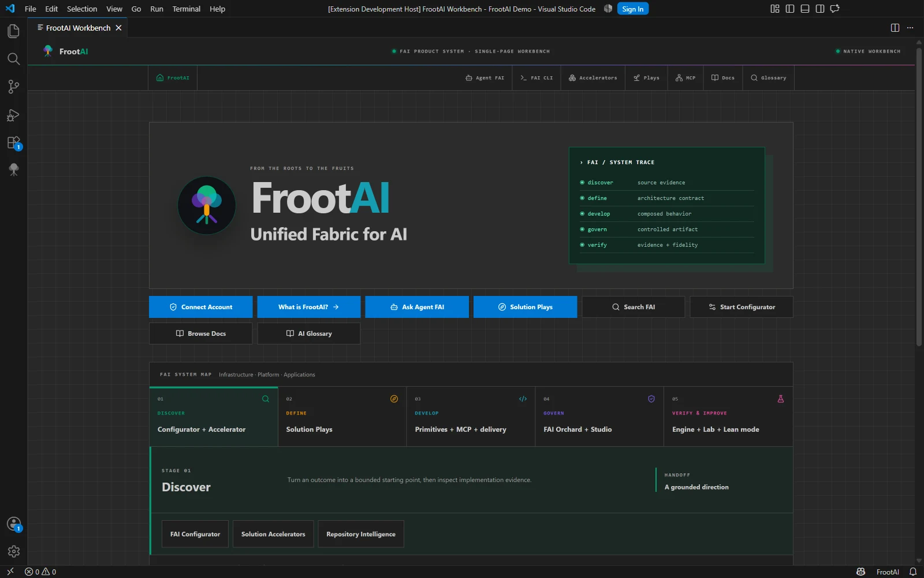The height and width of the screenshot is (578, 924).
Task: Open the Selection menu
Action: click(x=82, y=9)
